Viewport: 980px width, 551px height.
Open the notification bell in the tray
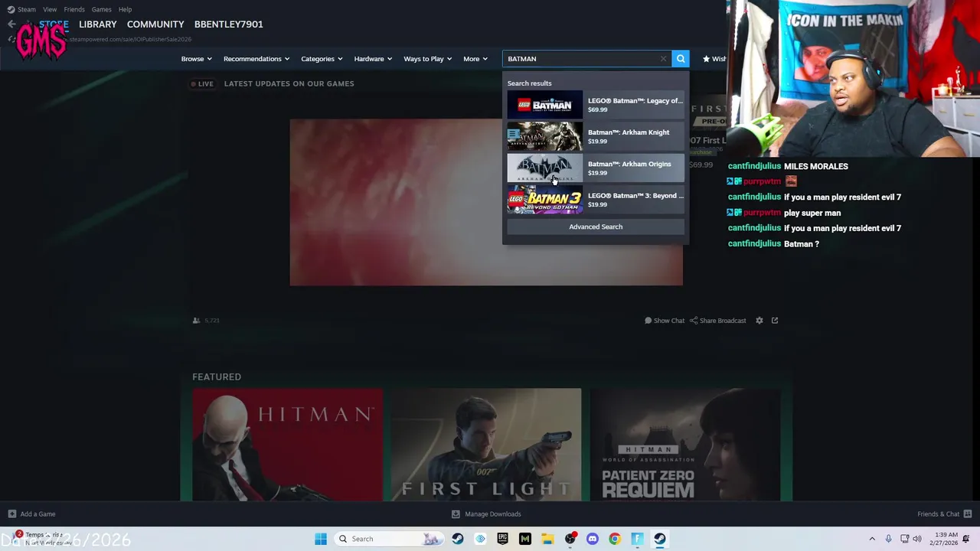click(x=967, y=539)
